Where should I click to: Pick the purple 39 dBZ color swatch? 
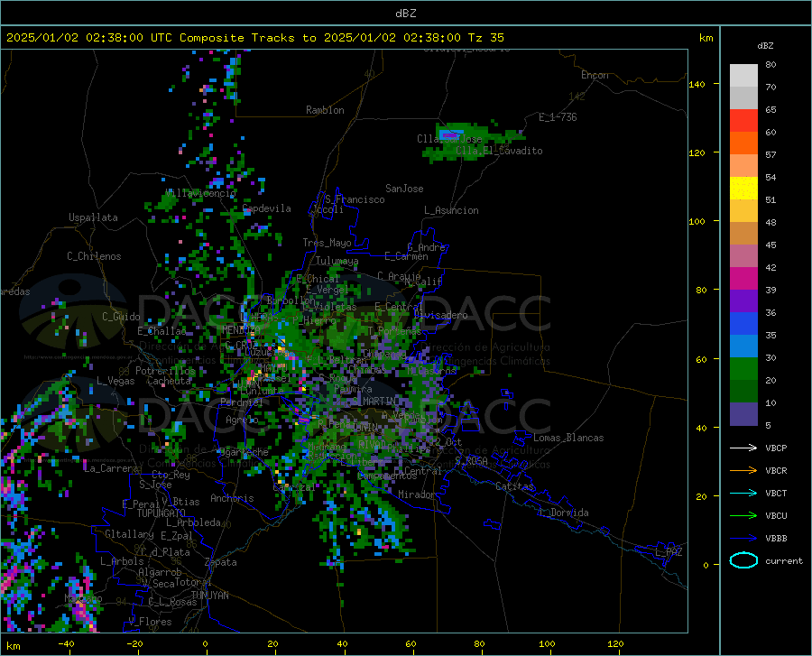[x=743, y=301]
